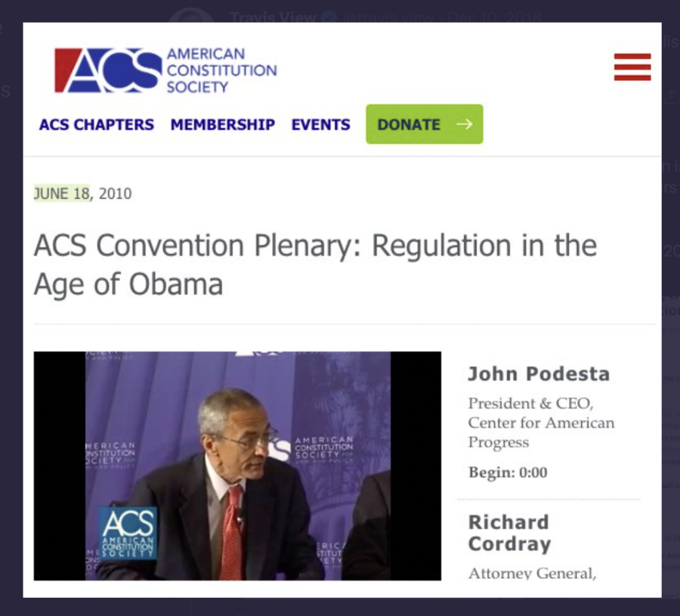
Task: Select speaker John Podesta's name
Action: point(538,373)
